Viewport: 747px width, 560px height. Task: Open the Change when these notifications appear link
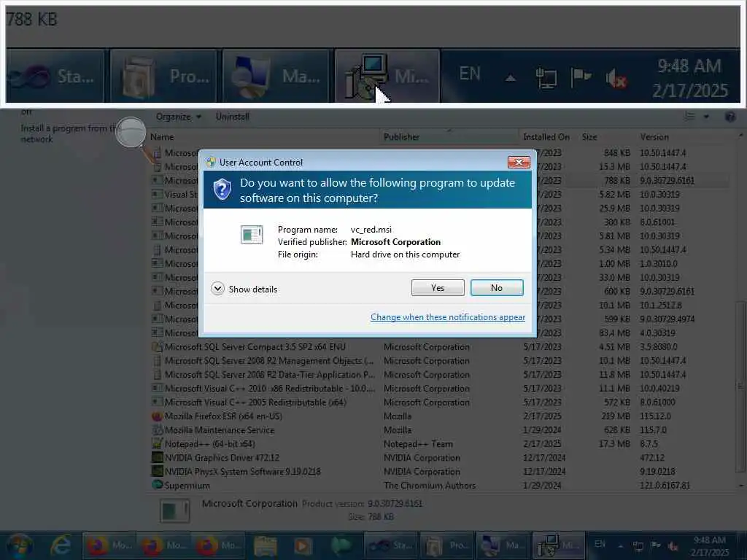(x=448, y=317)
